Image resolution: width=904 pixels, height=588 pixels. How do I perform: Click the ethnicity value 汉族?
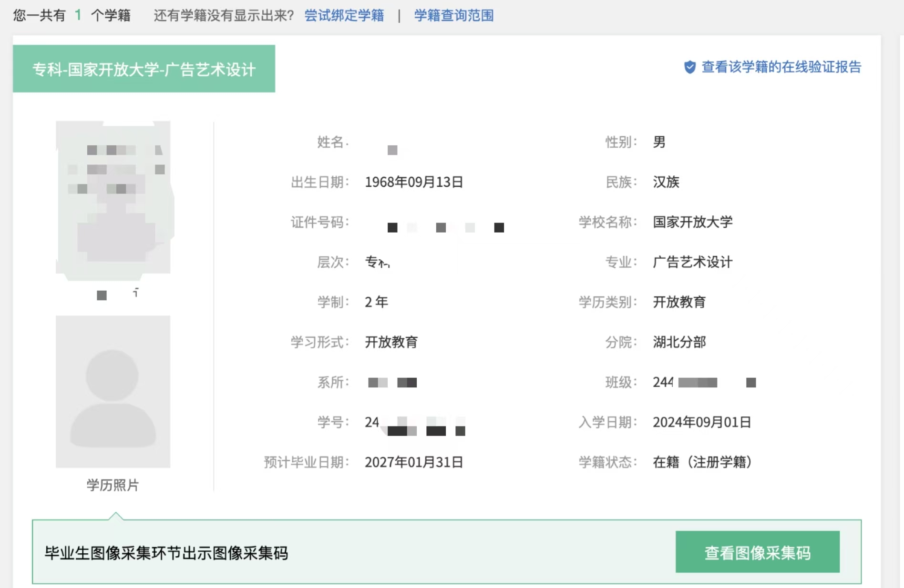pyautogui.click(x=666, y=182)
